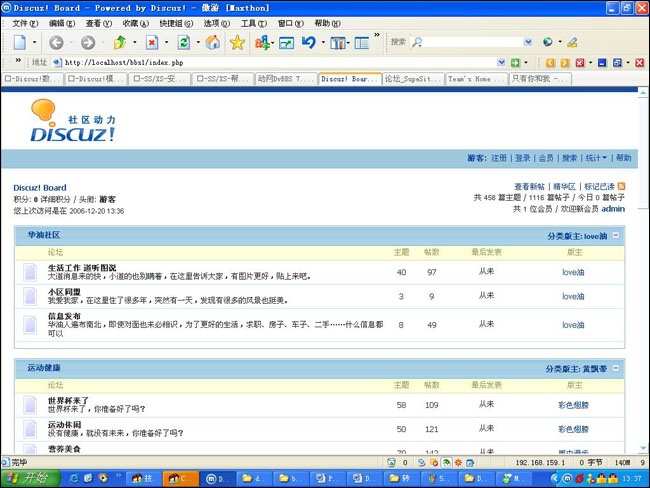
Task: Open the 开始 Start button
Action: [x=30, y=478]
